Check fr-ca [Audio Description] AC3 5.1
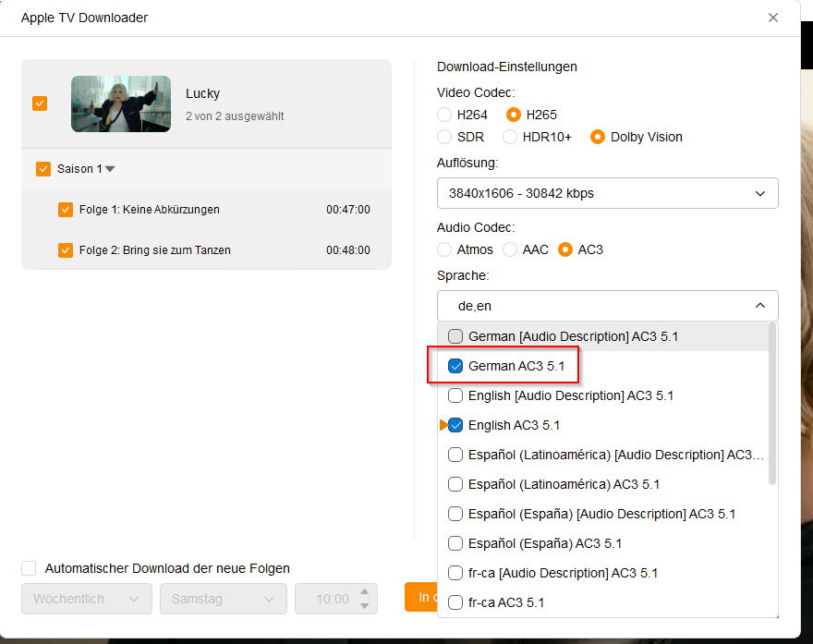This screenshot has width=813, height=644. [x=455, y=573]
